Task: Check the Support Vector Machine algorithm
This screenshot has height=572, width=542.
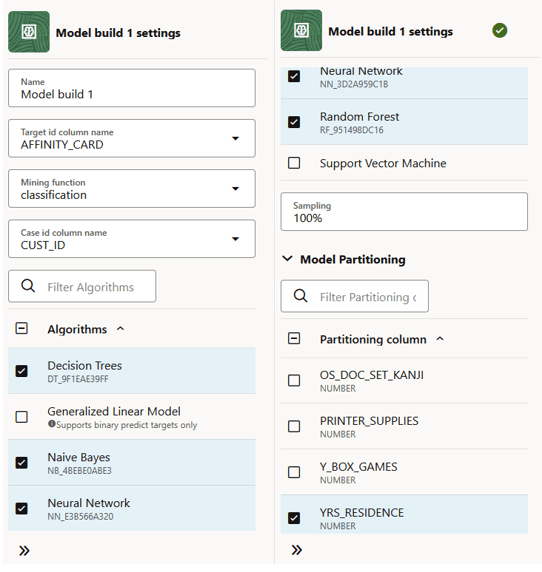Action: tap(294, 163)
